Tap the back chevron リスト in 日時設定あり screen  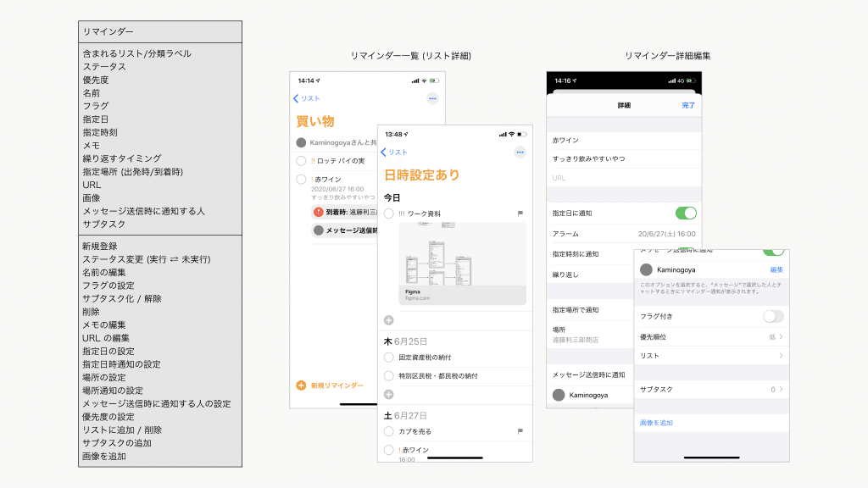[x=394, y=152]
